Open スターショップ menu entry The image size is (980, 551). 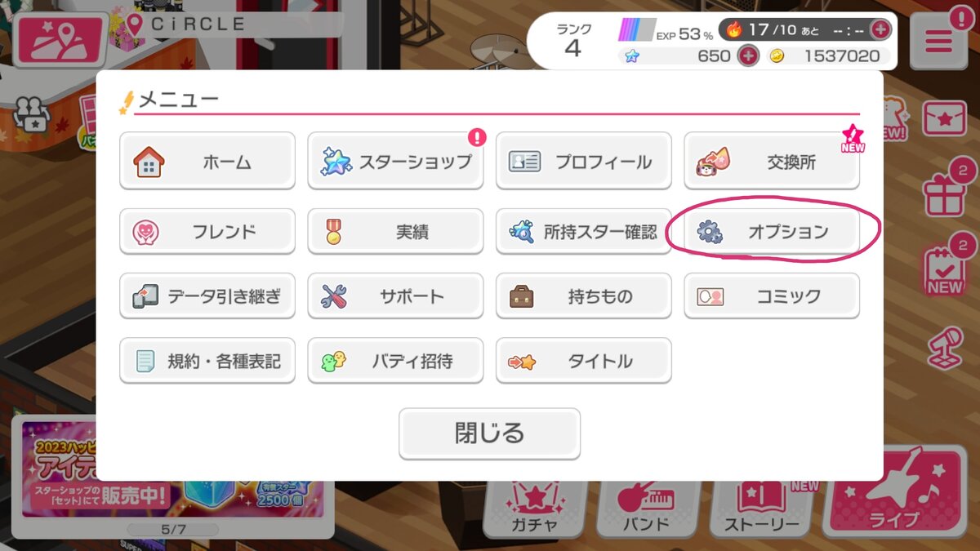(x=395, y=161)
